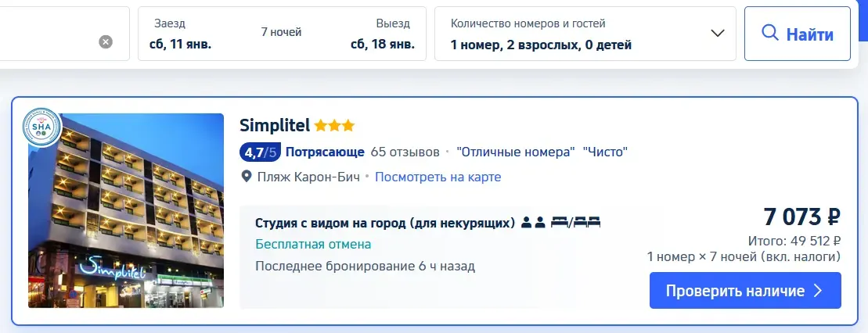Click the three-star hotel rating
The width and height of the screenshot is (868, 333).
334,125
